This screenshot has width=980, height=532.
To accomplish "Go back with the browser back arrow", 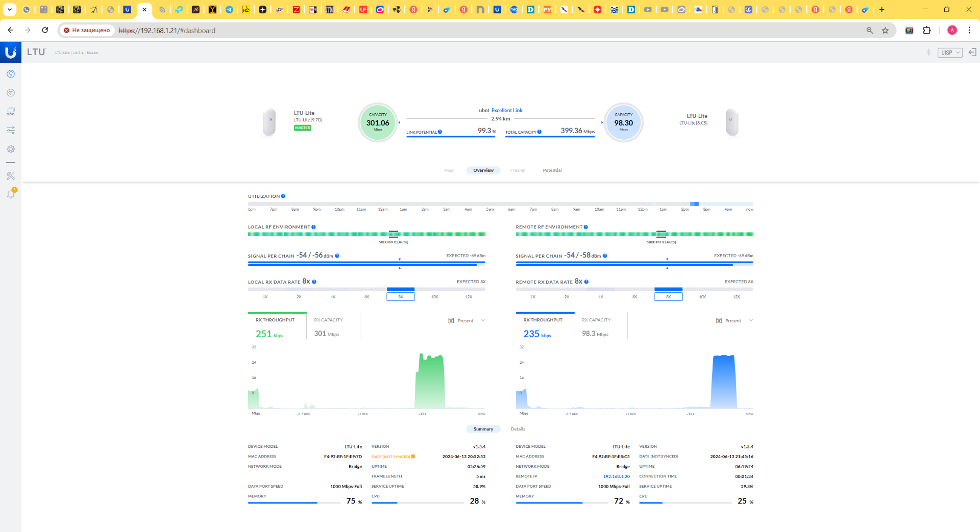I will point(11,31).
